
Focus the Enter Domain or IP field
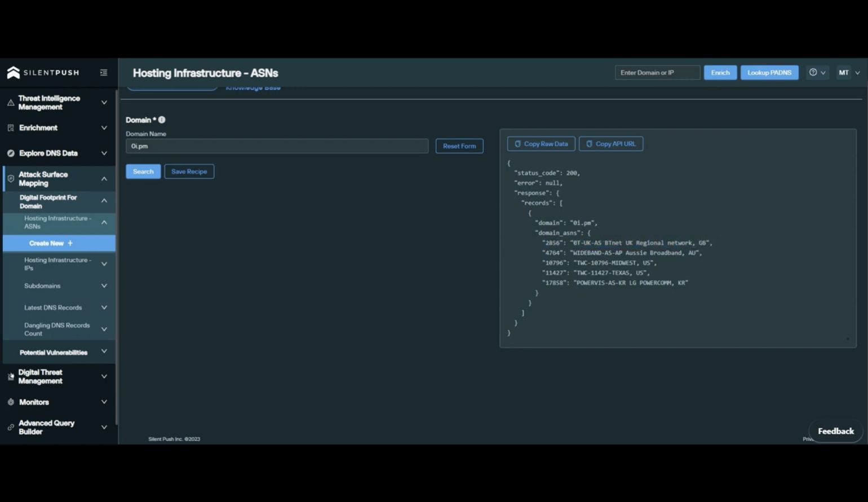[x=657, y=72]
